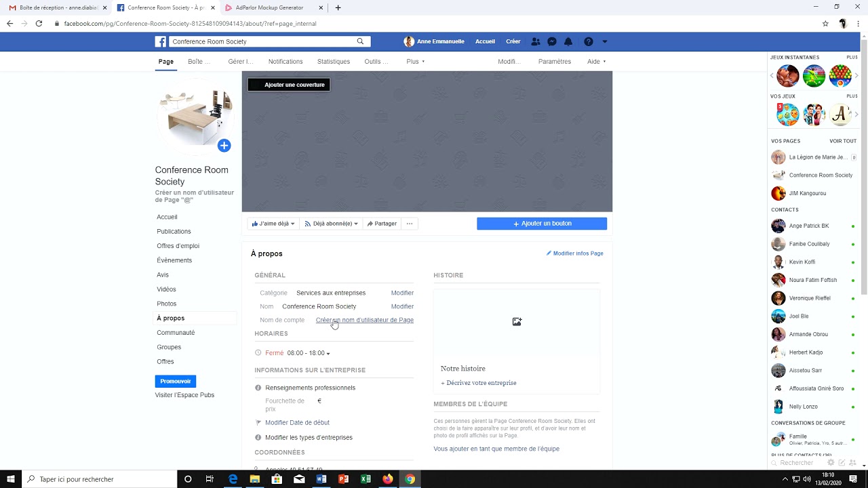Click Vous ajouter en tant que membre de l'équipe

click(x=496, y=449)
